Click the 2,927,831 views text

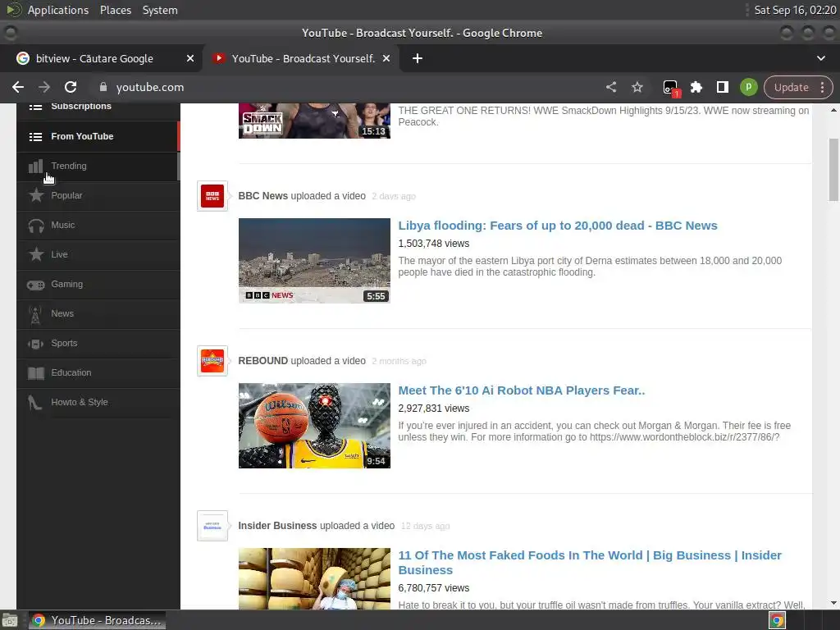[433, 409]
